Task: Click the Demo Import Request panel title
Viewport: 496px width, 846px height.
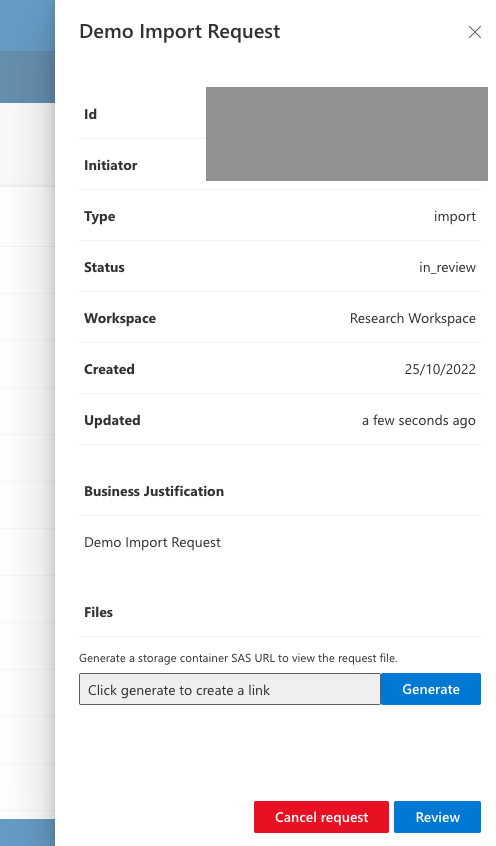Action: [180, 31]
